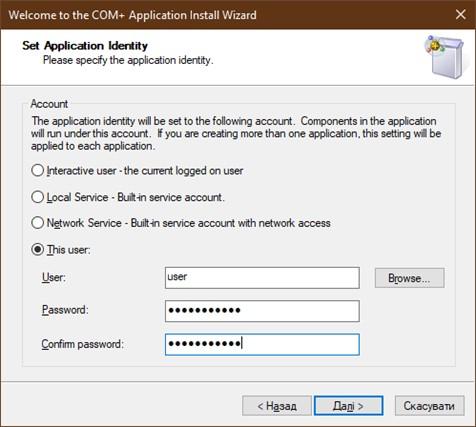Close the COM+ Application Install Wizard
The width and height of the screenshot is (476, 427).
tap(461, 15)
